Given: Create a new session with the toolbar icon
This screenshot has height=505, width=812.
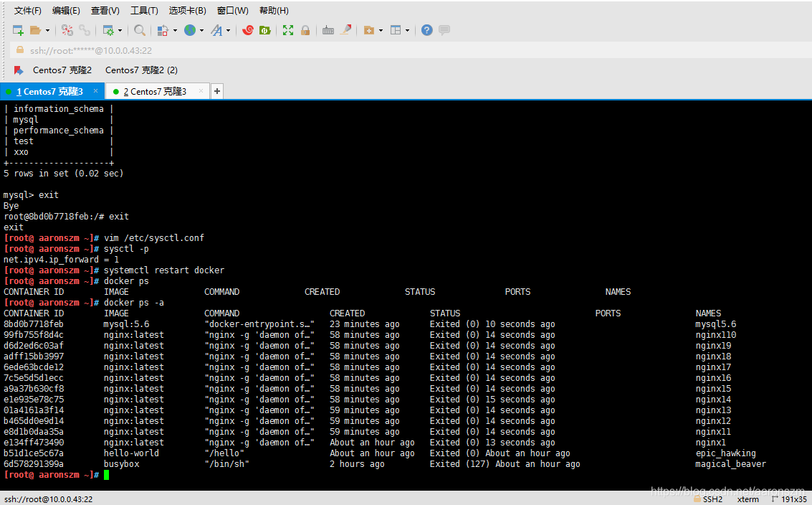Looking at the screenshot, I should (x=18, y=31).
